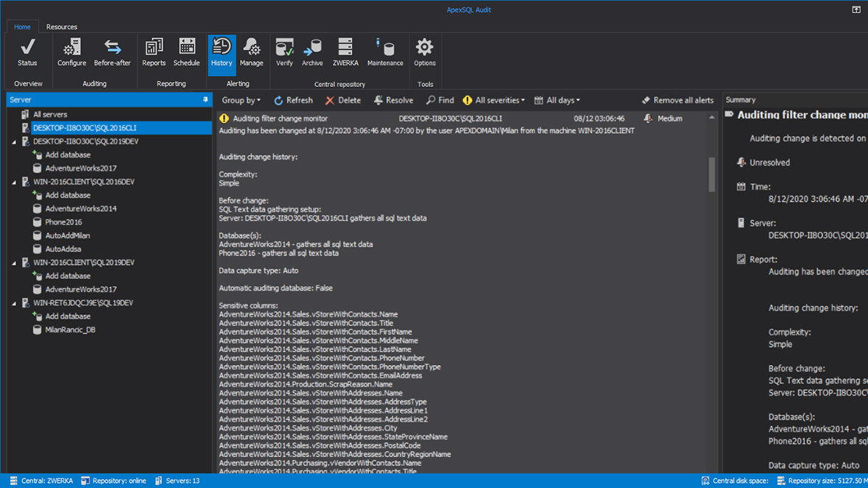This screenshot has width=868, height=488.
Task: Open the All days dropdown
Action: (557, 100)
